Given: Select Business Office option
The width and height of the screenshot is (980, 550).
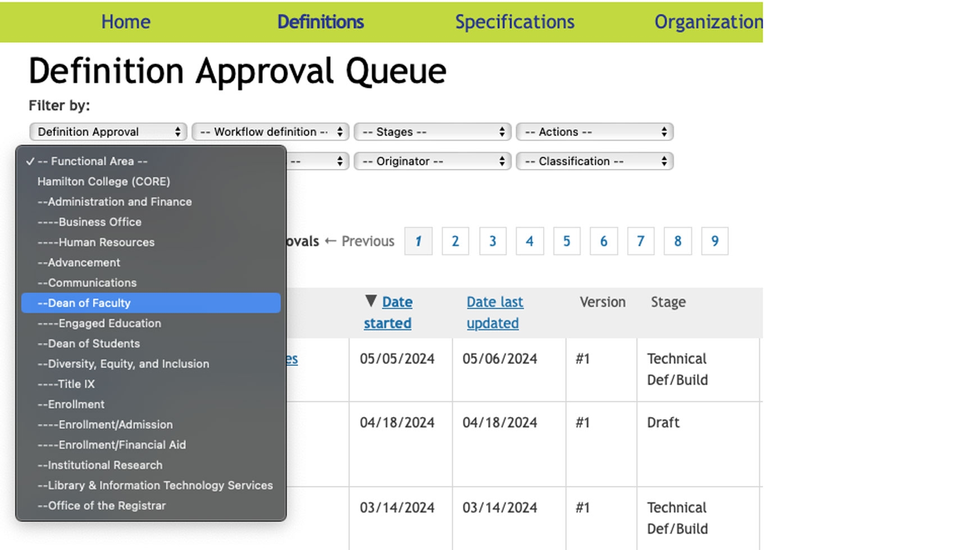Looking at the screenshot, I should [x=151, y=222].
